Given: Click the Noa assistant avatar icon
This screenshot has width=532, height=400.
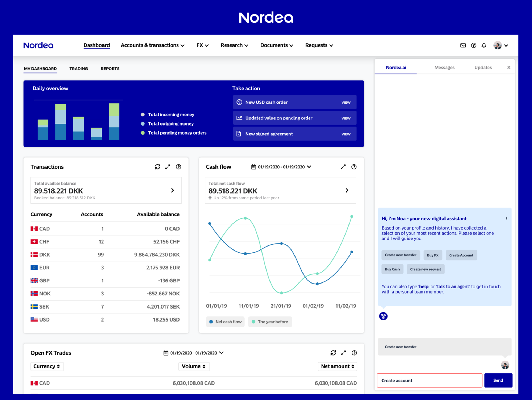Looking at the screenshot, I should 383,316.
